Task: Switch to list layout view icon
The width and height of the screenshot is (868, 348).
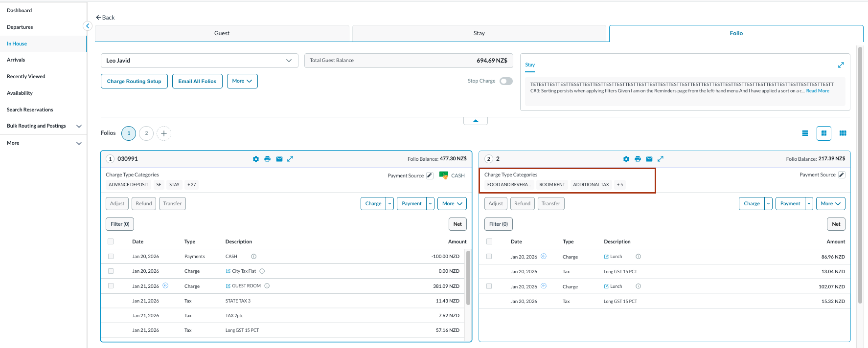Action: 805,133
